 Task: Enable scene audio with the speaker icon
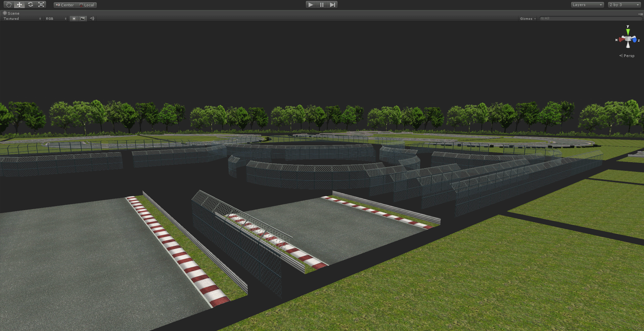[91, 18]
